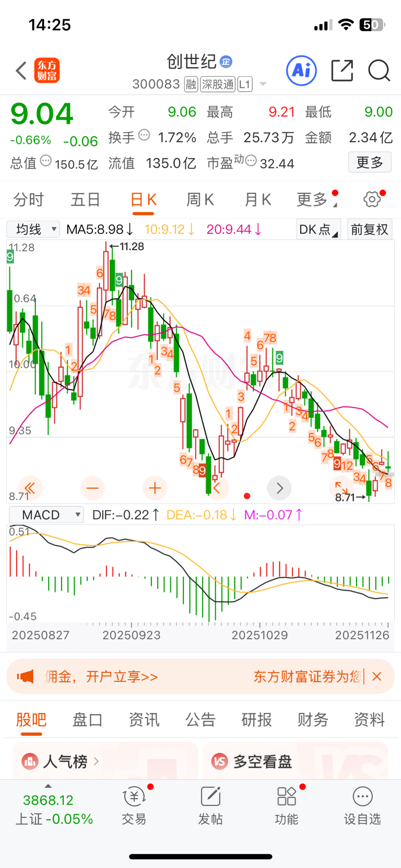Open the 多空看盘 card
This screenshot has height=868, width=401.
coord(296,761)
